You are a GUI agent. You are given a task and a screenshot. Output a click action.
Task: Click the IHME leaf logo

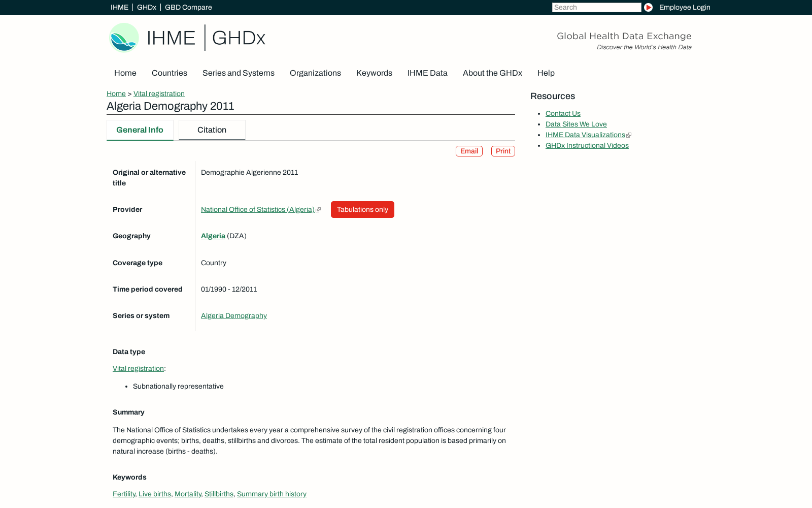(124, 38)
